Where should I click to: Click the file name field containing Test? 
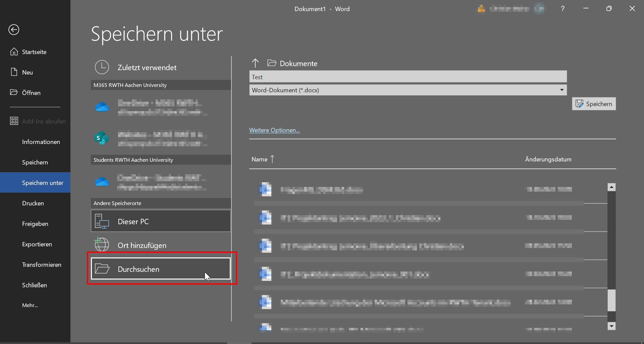pyautogui.click(x=408, y=77)
